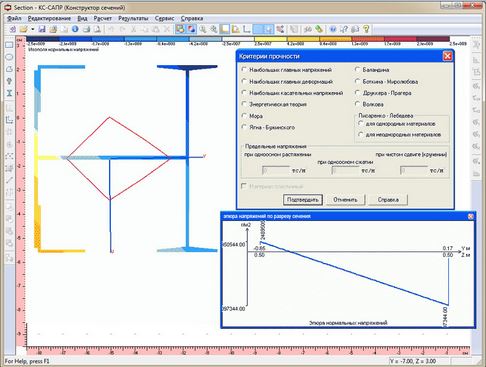Click the first magnifier zoom icon
The height and width of the screenshot is (367, 486).
[x=202, y=29]
